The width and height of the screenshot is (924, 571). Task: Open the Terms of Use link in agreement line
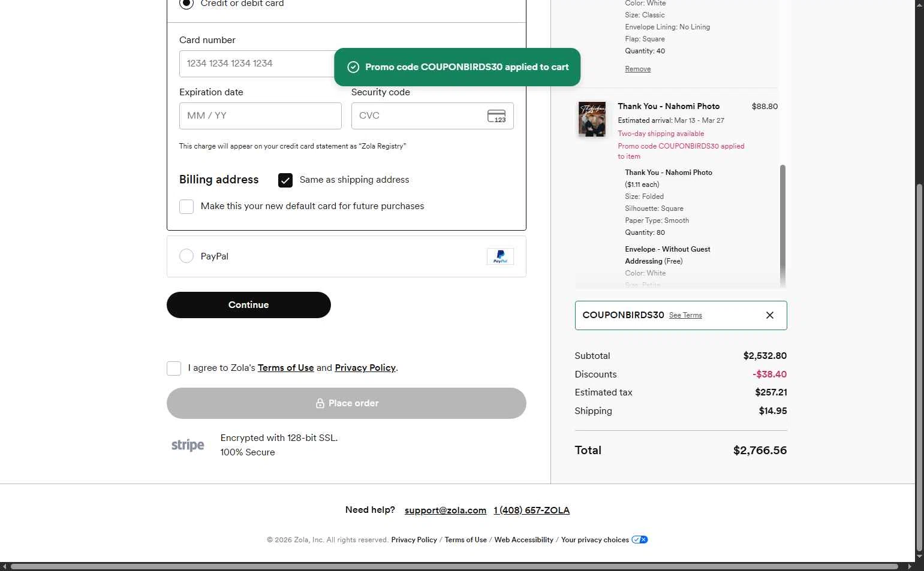click(286, 368)
